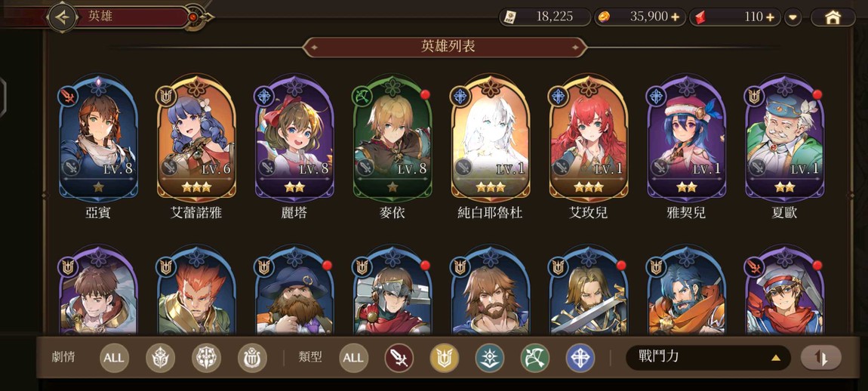Viewport: 868px width, 391px height.
Task: Go back using the arrow icon
Action: pyautogui.click(x=63, y=17)
